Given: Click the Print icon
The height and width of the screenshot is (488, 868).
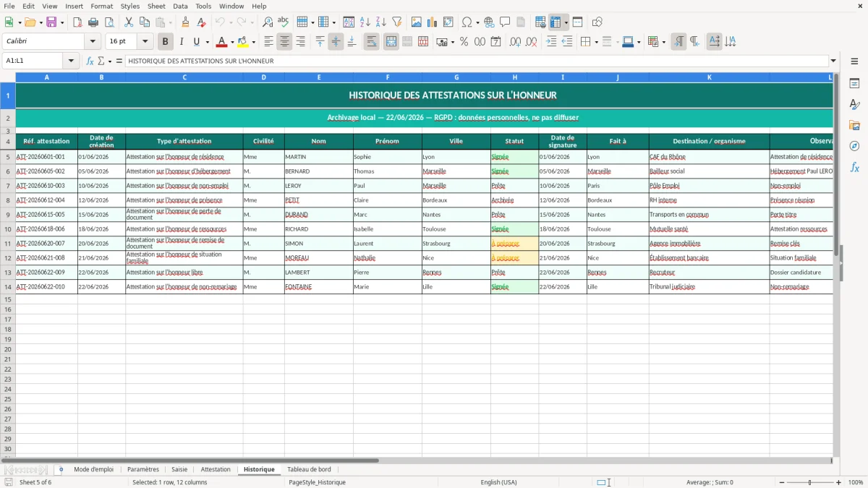Looking at the screenshot, I should (x=93, y=22).
